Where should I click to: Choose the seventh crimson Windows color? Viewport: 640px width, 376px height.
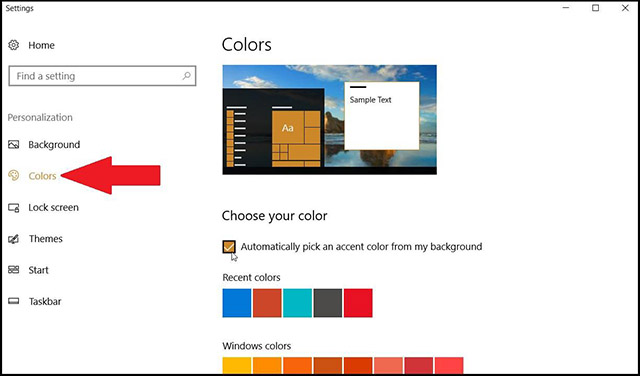419,365
